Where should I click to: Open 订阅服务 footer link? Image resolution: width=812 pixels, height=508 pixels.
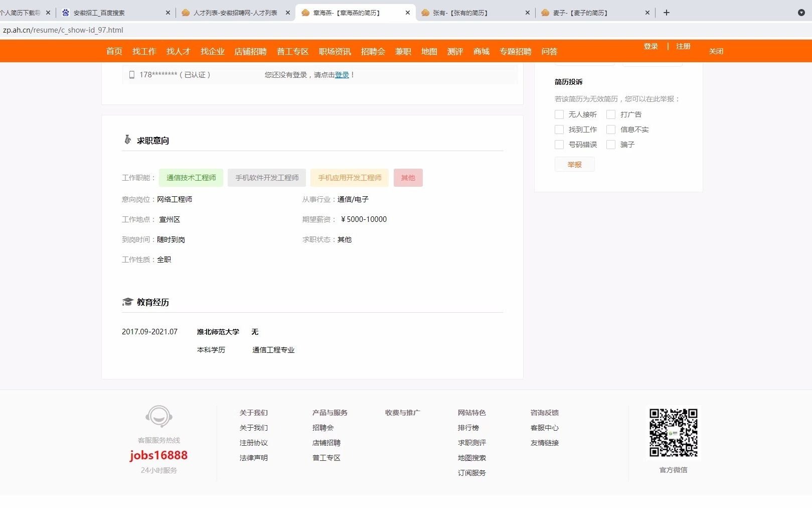[x=472, y=473]
